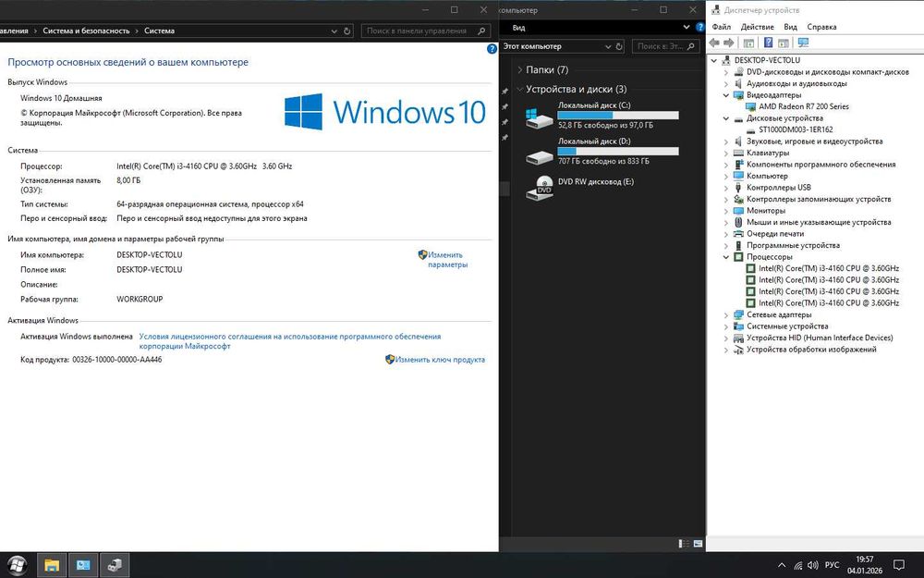924x578 pixels.
Task: Click the help icon in System window
Action: pyautogui.click(x=492, y=49)
